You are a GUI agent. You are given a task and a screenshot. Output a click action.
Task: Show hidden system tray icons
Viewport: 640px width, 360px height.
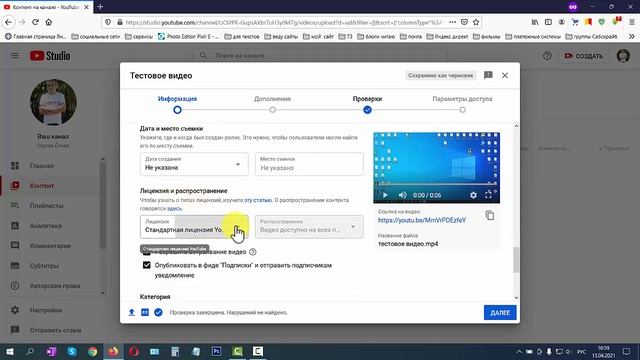[519, 351]
